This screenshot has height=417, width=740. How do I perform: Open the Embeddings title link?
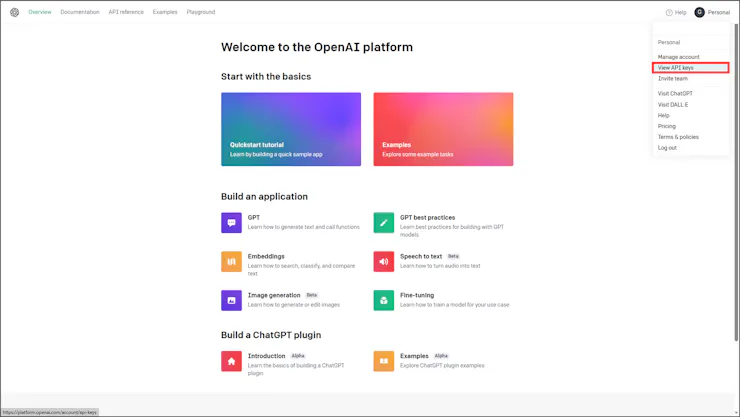(266, 256)
